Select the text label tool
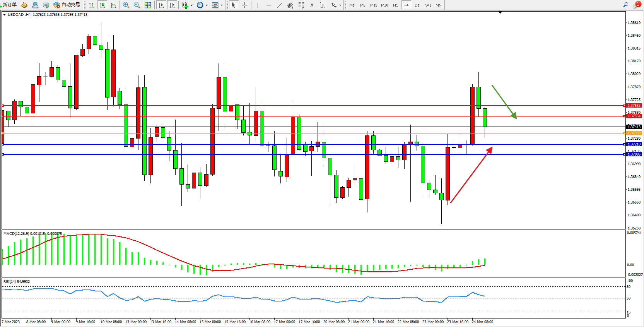Screen dimensions: 644x327 pos(312,5)
